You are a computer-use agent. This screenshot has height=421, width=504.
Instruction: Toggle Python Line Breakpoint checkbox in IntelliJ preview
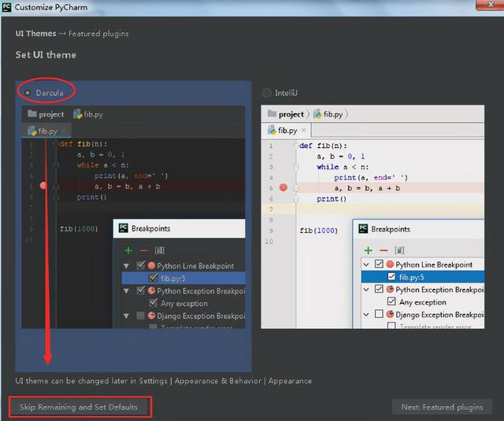(379, 264)
